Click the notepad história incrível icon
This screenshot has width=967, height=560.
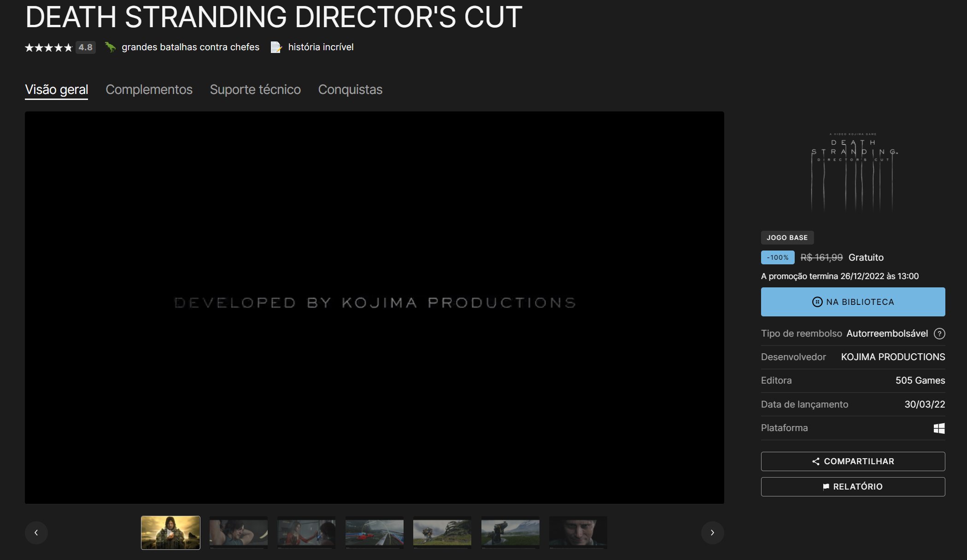tap(275, 47)
